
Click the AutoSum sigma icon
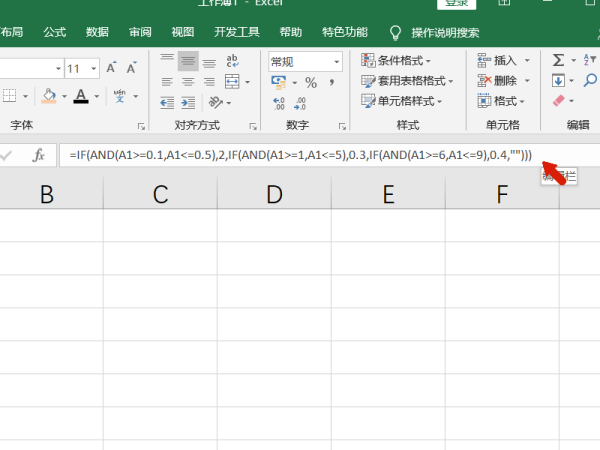click(559, 60)
